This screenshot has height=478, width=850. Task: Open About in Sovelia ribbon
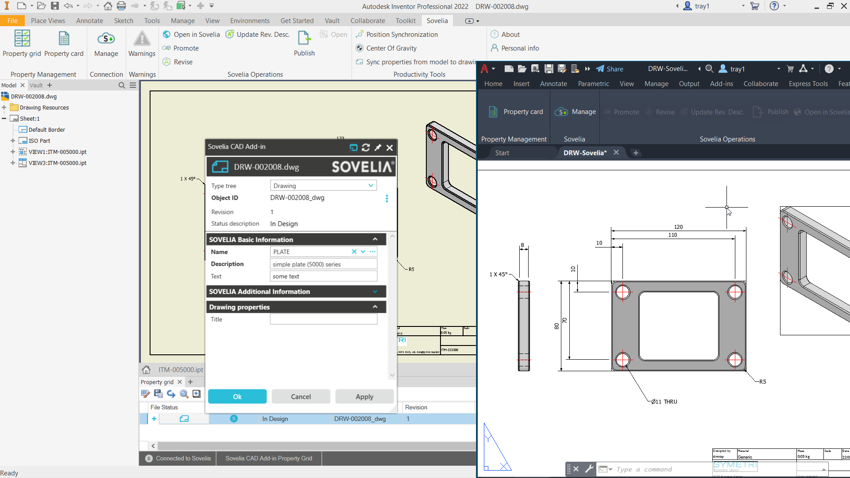(x=505, y=34)
